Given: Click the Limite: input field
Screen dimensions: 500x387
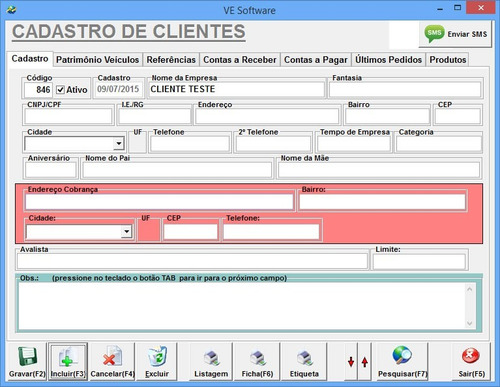Looking at the screenshot, I should [419, 262].
